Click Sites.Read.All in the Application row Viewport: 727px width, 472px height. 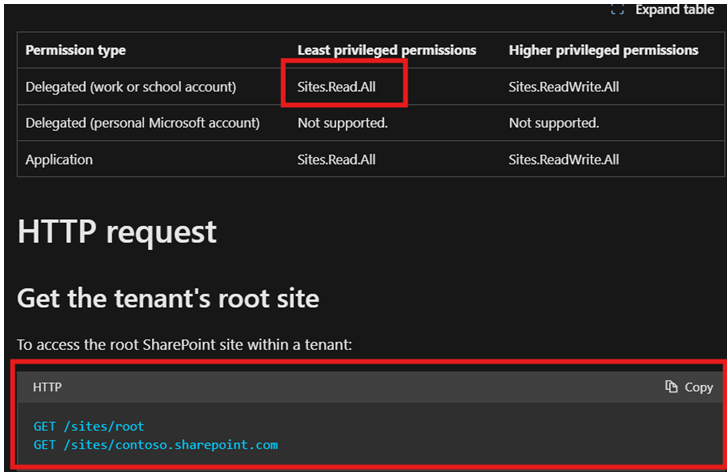tap(337, 159)
